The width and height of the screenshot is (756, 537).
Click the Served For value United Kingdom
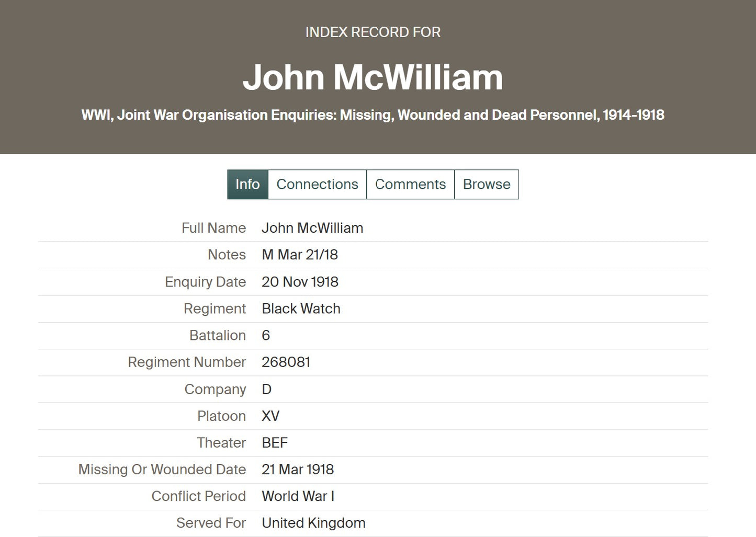point(313,523)
